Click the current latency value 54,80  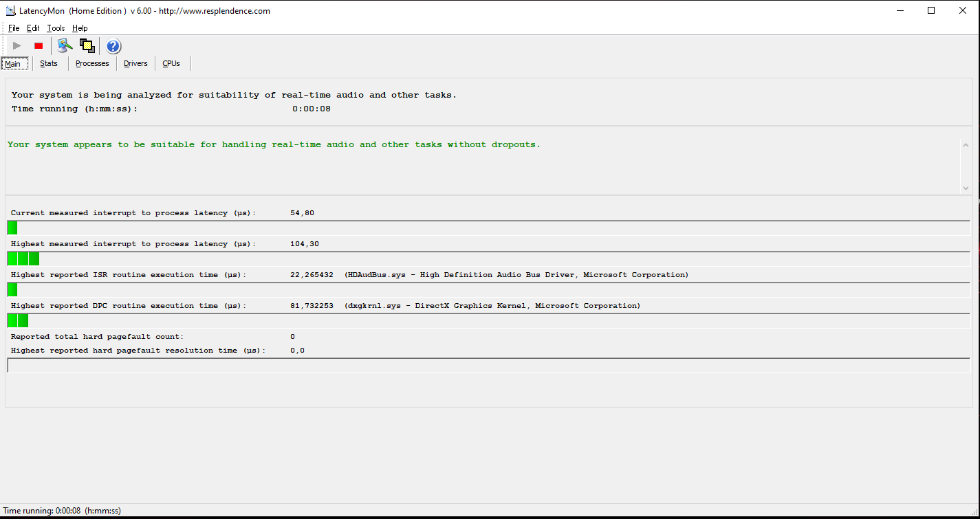303,213
